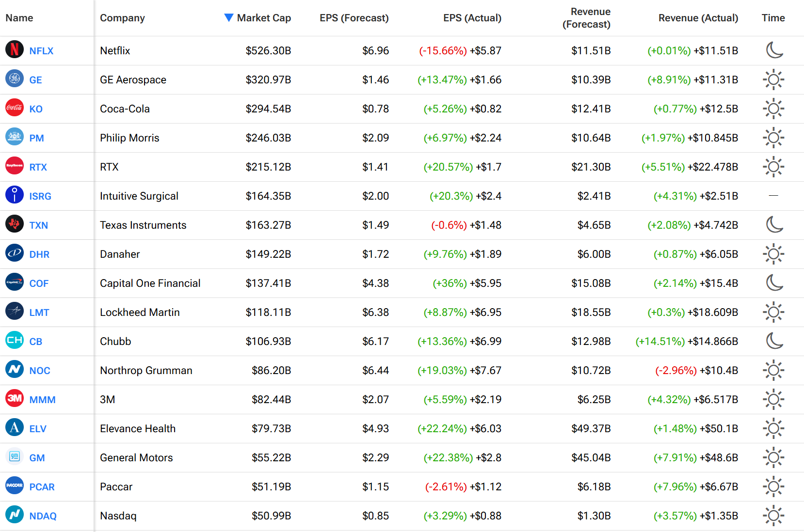Viewport: 804px width, 532px height.
Task: Click the RTX Raytheon logo icon
Action: click(15, 166)
